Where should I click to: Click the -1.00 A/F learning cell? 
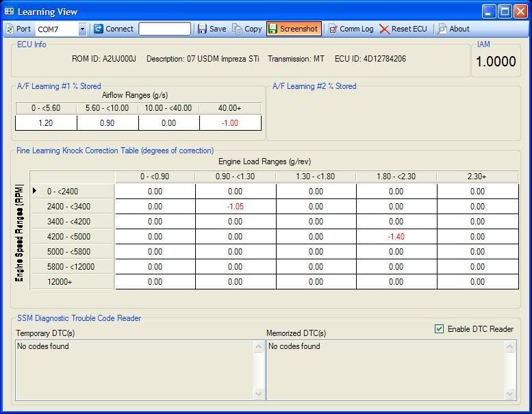[x=230, y=123]
